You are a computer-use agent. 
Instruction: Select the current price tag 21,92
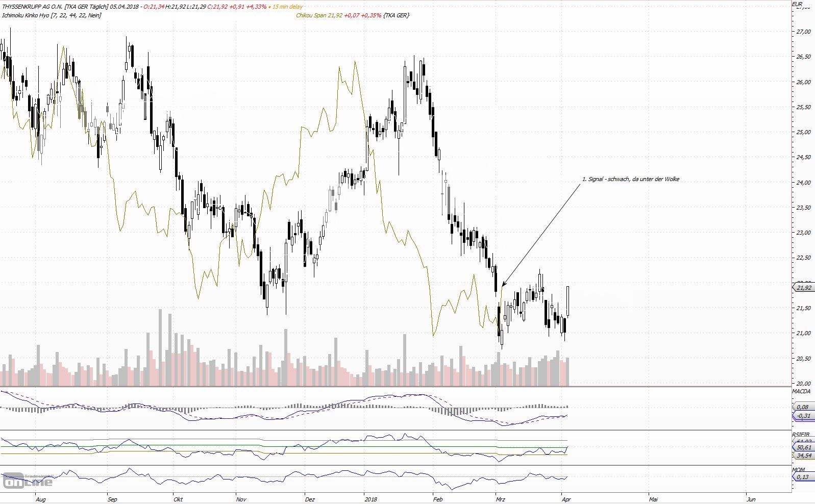point(803,288)
